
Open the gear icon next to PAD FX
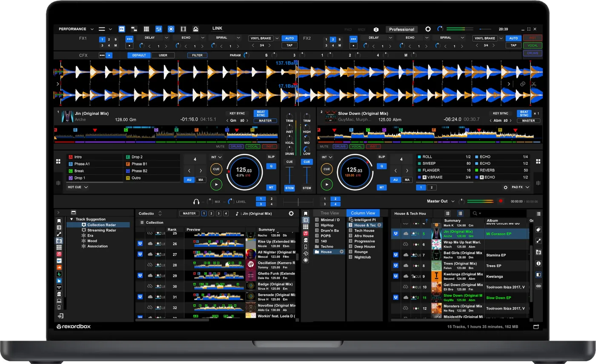click(x=506, y=187)
